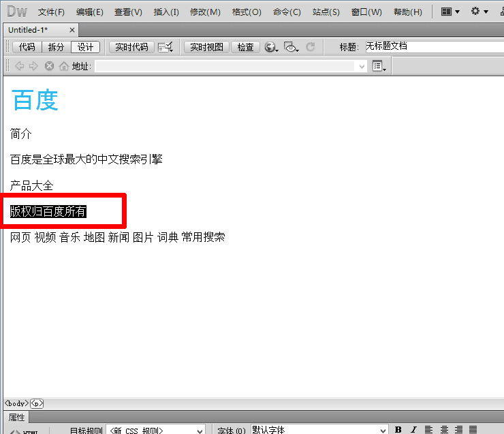Image resolution: width=504 pixels, height=434 pixels.
Task: Switch to 代码 code view
Action: point(27,47)
